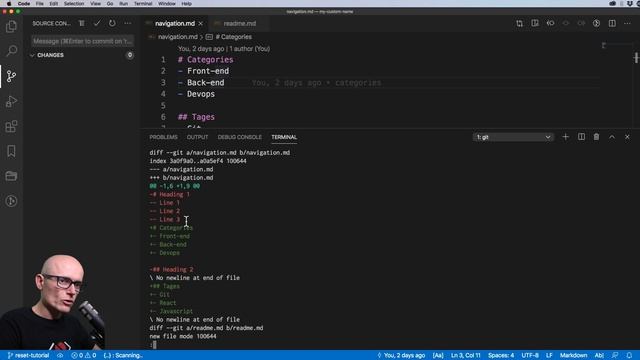Click the git blame 'You, 2 days ago' status

click(401, 355)
